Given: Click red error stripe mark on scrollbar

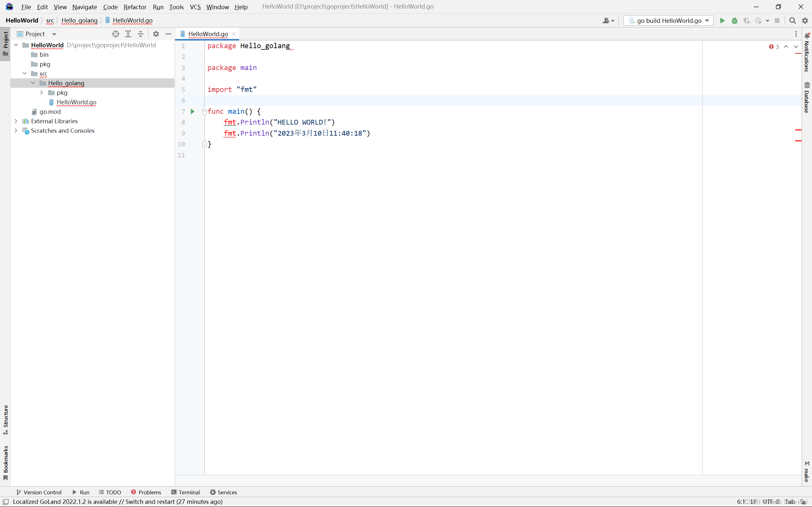Looking at the screenshot, I should (x=798, y=130).
